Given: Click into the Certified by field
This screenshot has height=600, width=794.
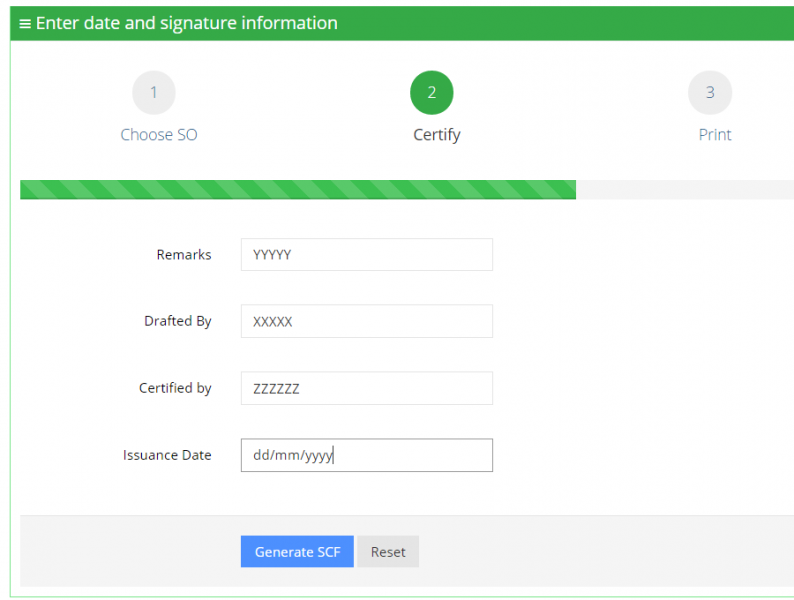Looking at the screenshot, I should point(367,388).
